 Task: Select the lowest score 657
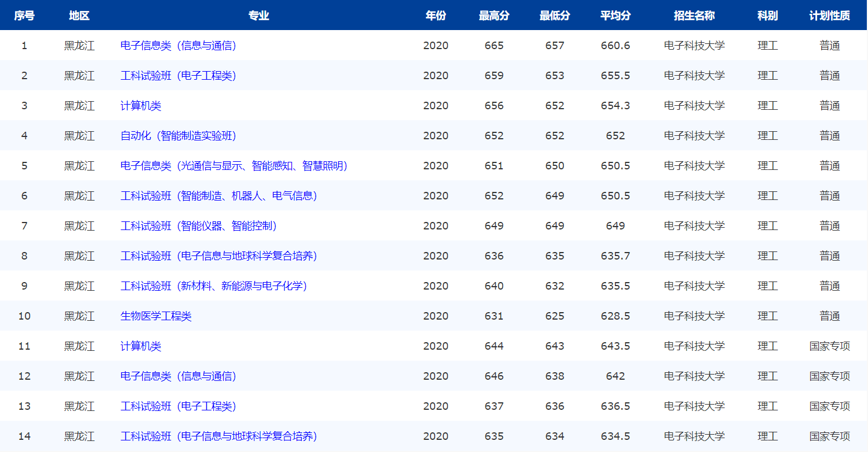pos(555,45)
